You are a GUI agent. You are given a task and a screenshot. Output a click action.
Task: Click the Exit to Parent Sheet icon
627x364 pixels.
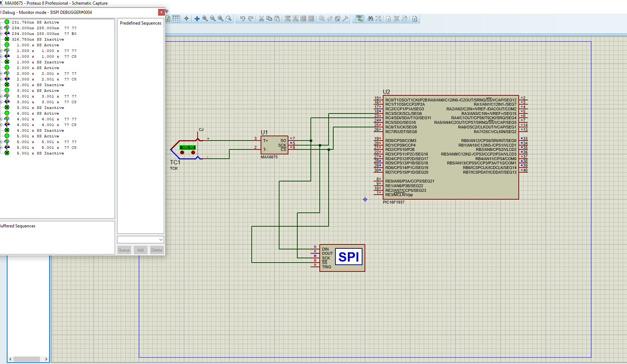point(404,19)
